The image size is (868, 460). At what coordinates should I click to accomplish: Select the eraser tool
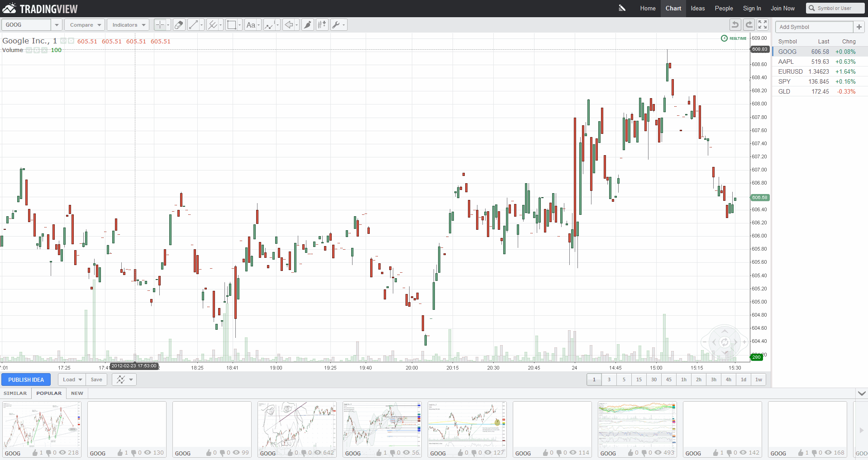coord(179,25)
